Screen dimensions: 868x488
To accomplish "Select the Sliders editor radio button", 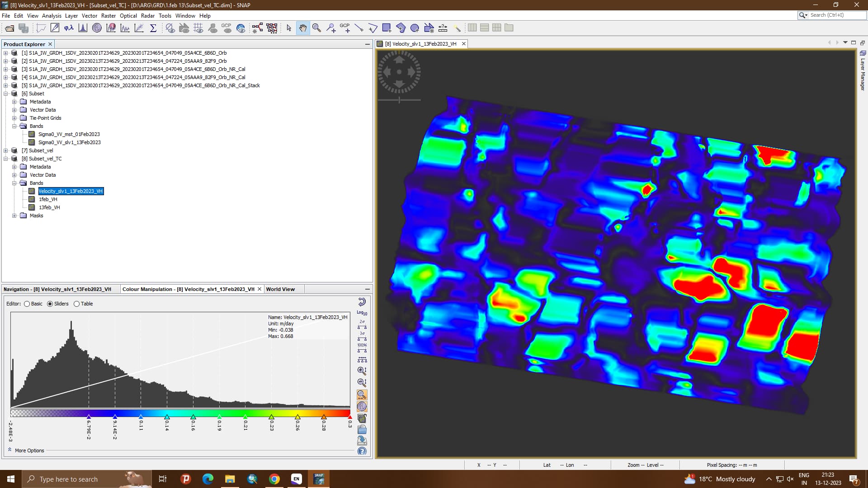I will pyautogui.click(x=50, y=304).
